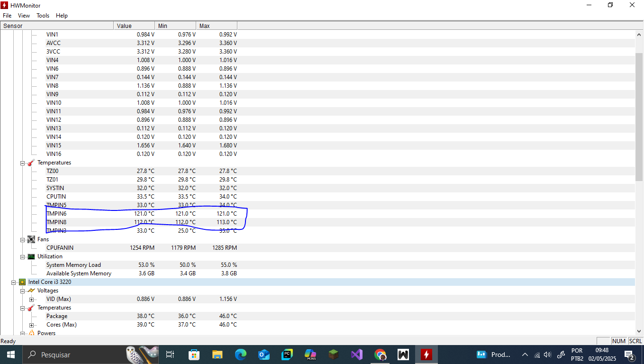The height and width of the screenshot is (364, 644).
Task: Open the volume control in tray
Action: 548,355
